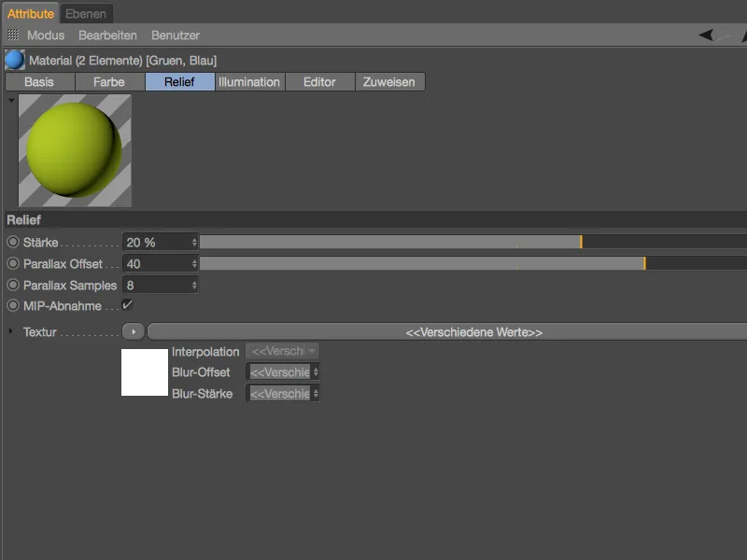747x560 pixels.
Task: Click the white texture preview swatch
Action: [145, 372]
